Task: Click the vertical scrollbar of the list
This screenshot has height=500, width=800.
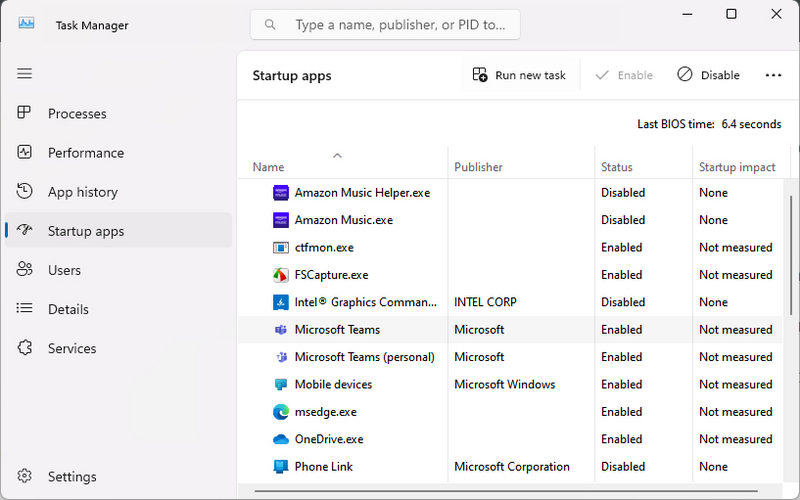Action: [x=791, y=257]
